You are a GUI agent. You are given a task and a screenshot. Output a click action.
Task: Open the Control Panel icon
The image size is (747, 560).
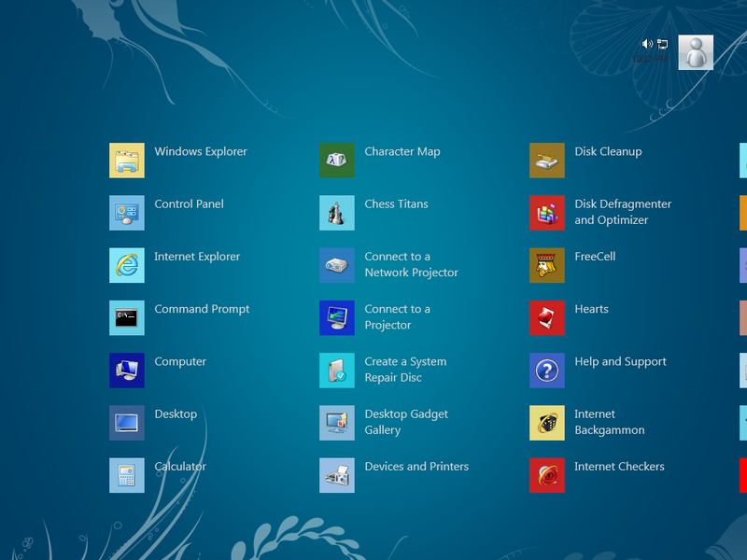[127, 213]
